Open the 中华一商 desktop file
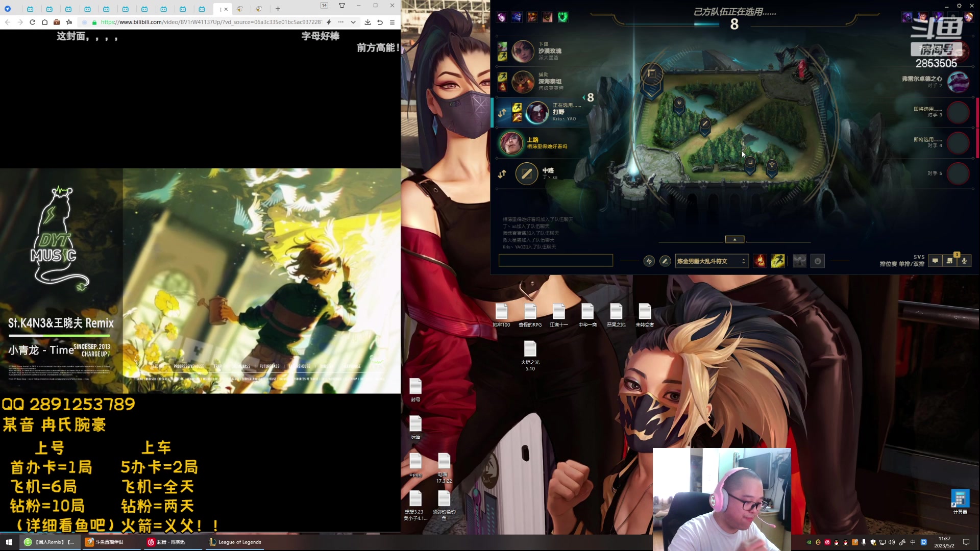Screen dimensions: 980x551 click(x=587, y=315)
